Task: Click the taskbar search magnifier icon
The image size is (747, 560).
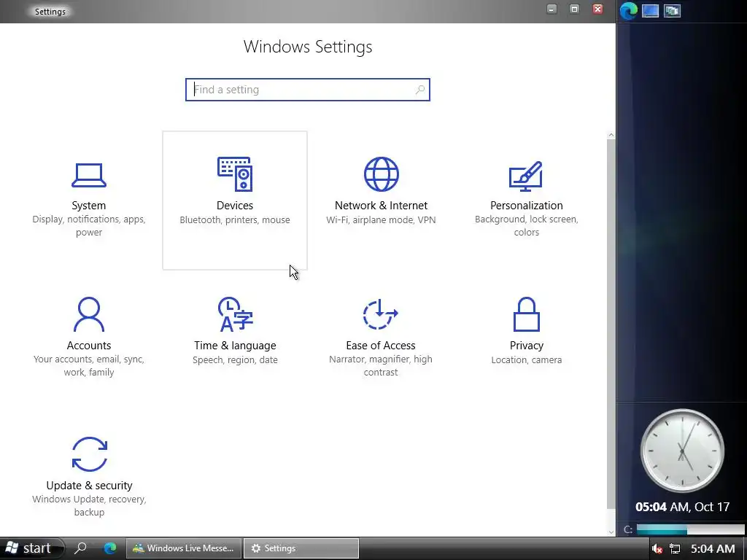Action: click(80, 548)
